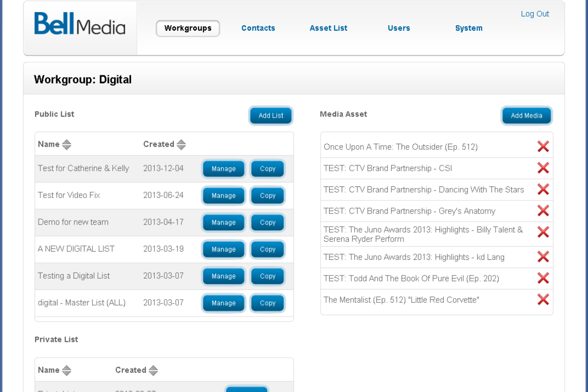
Task: Select 'Test for Video Fix' list name
Action: (69, 195)
